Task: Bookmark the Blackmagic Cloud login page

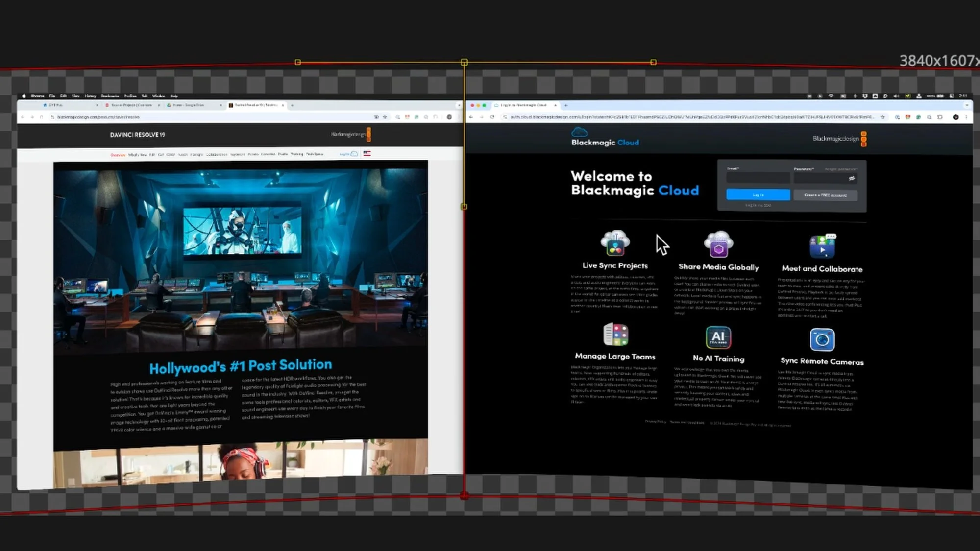Action: point(882,117)
